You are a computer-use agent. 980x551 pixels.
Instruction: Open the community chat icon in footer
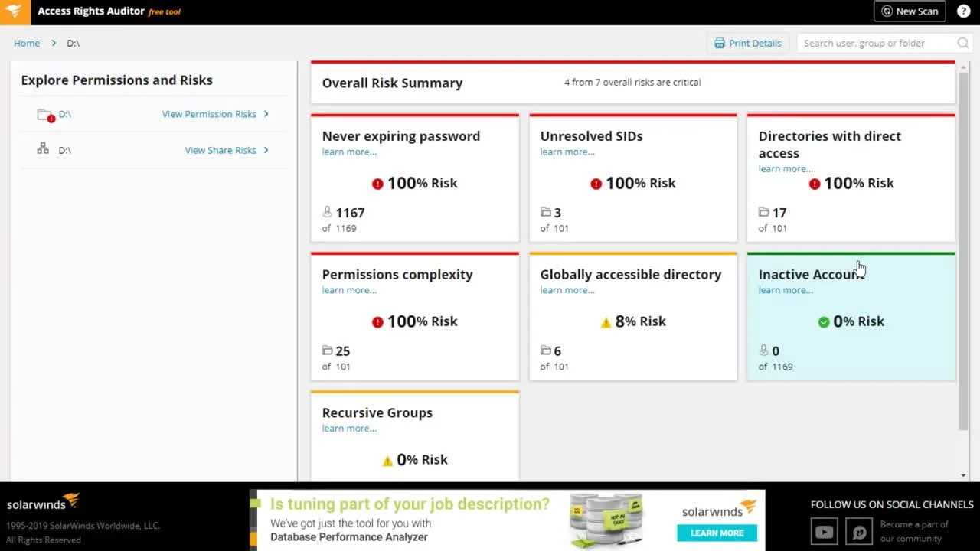(859, 532)
